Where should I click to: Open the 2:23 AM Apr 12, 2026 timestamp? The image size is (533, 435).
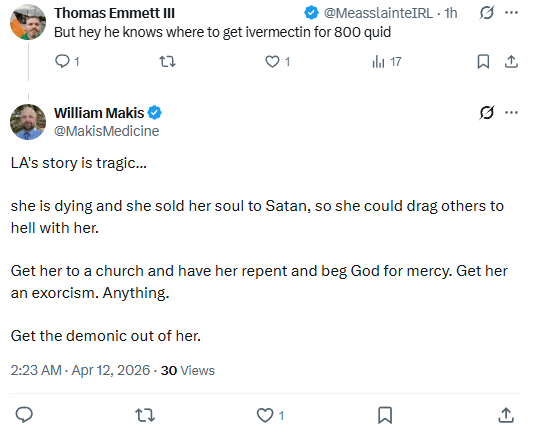click(x=80, y=370)
